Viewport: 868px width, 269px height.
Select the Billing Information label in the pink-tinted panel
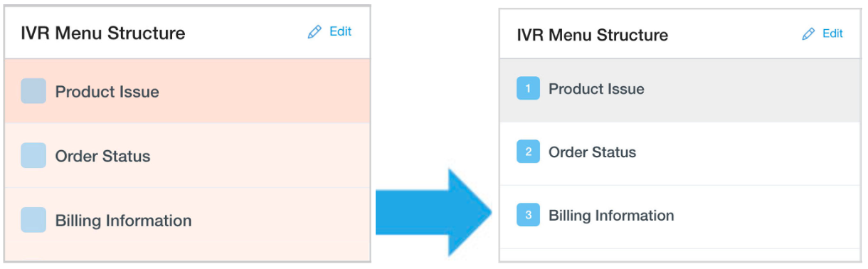click(124, 221)
